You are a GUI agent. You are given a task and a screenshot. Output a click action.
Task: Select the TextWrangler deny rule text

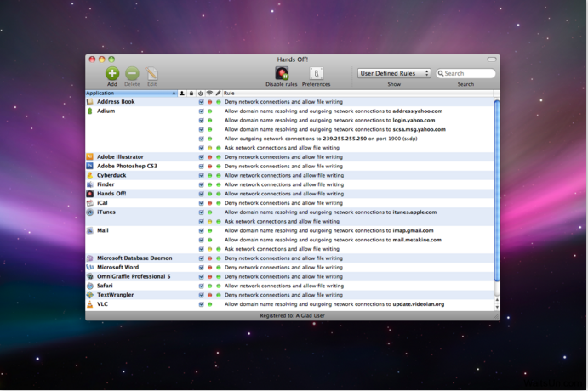tap(283, 295)
